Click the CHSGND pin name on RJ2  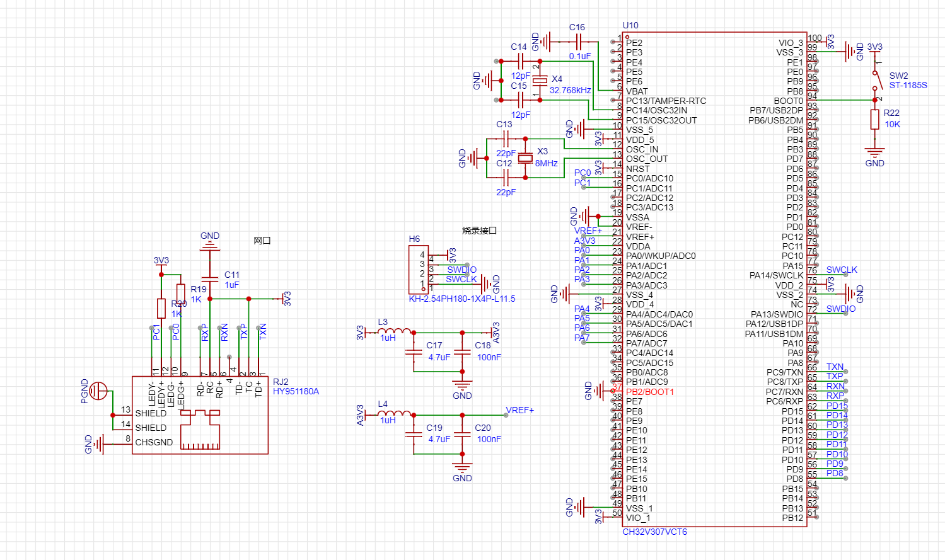pyautogui.click(x=154, y=442)
